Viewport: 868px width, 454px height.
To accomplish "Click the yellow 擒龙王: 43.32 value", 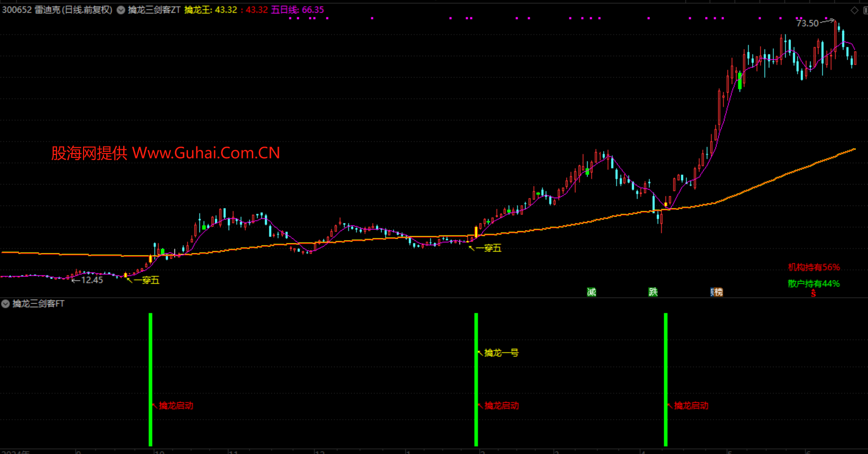I will (x=210, y=10).
